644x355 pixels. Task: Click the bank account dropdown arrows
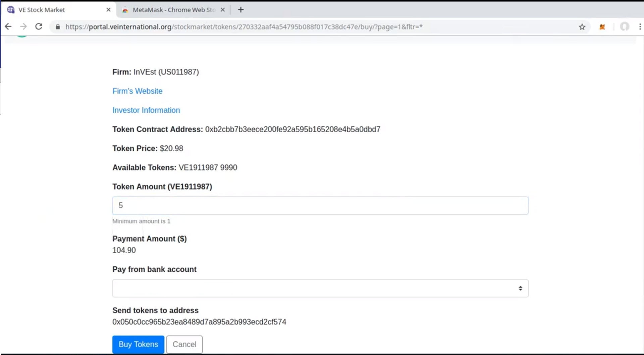click(x=520, y=288)
